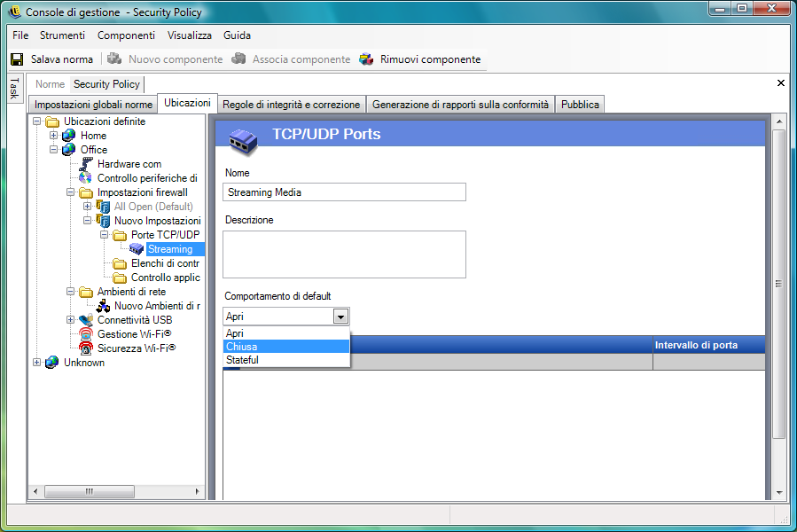Open the File menu
797x532 pixels.
(x=20, y=35)
